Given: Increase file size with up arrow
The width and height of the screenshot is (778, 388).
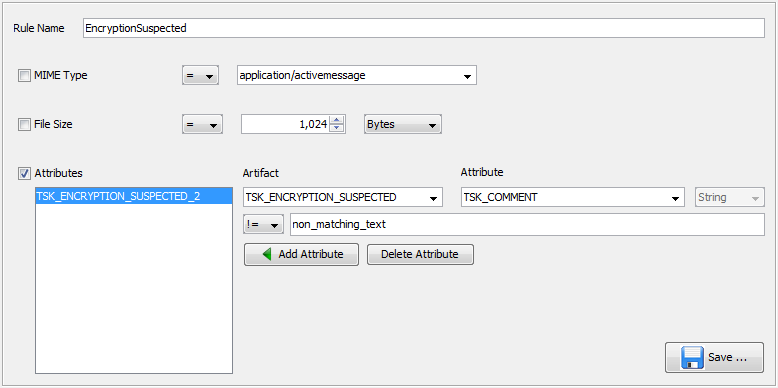Looking at the screenshot, I should coord(337,120).
